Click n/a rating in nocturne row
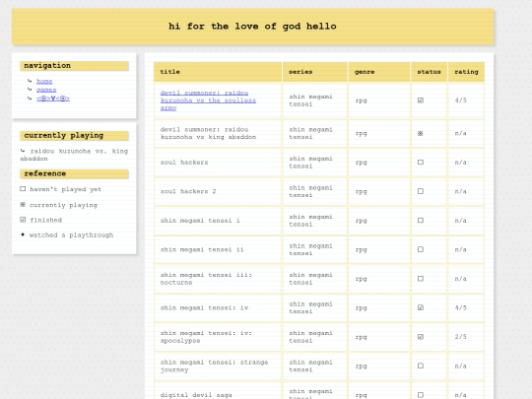Viewport: 532px width, 399px height. click(x=460, y=279)
